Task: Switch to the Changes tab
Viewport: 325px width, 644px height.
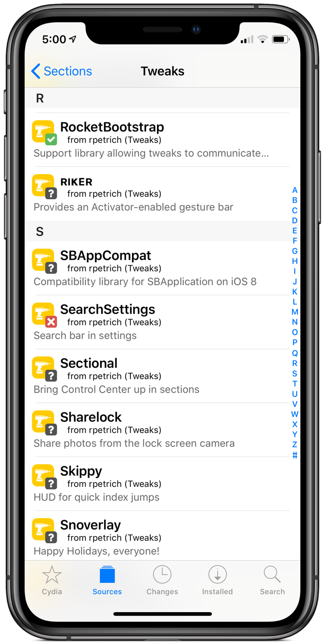Action: coord(162,581)
